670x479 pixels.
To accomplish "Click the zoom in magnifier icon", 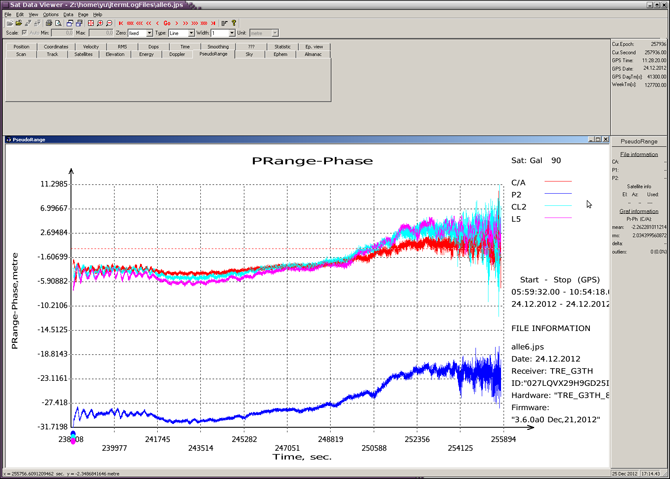I will coord(100,23).
